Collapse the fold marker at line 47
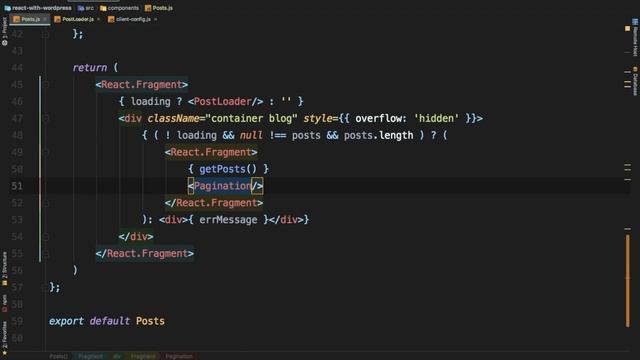640x360 pixels. (46, 118)
